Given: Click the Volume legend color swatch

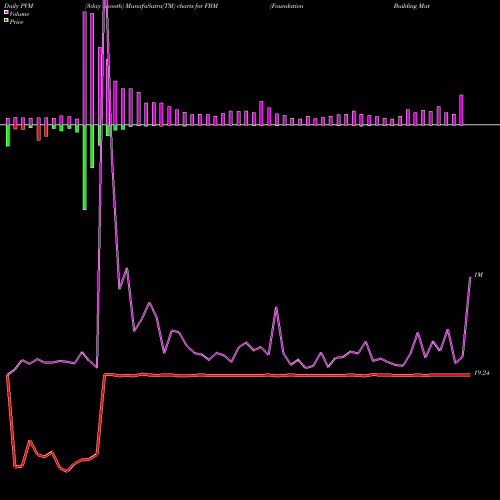Looking at the screenshot, I should [x=6, y=13].
